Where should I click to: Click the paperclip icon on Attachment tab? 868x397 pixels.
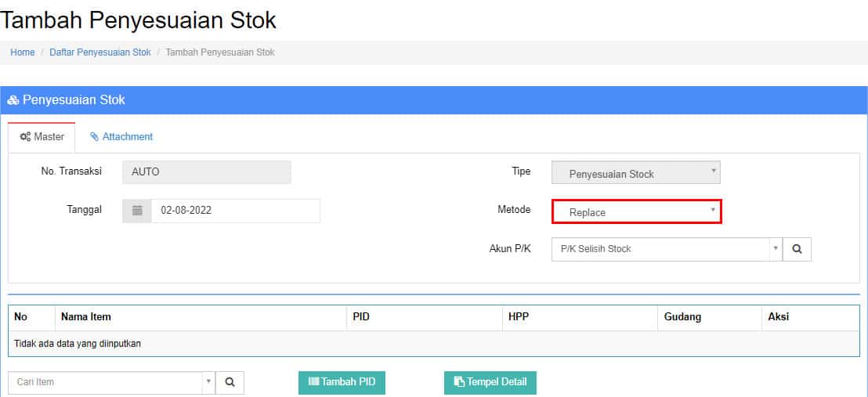click(x=95, y=136)
